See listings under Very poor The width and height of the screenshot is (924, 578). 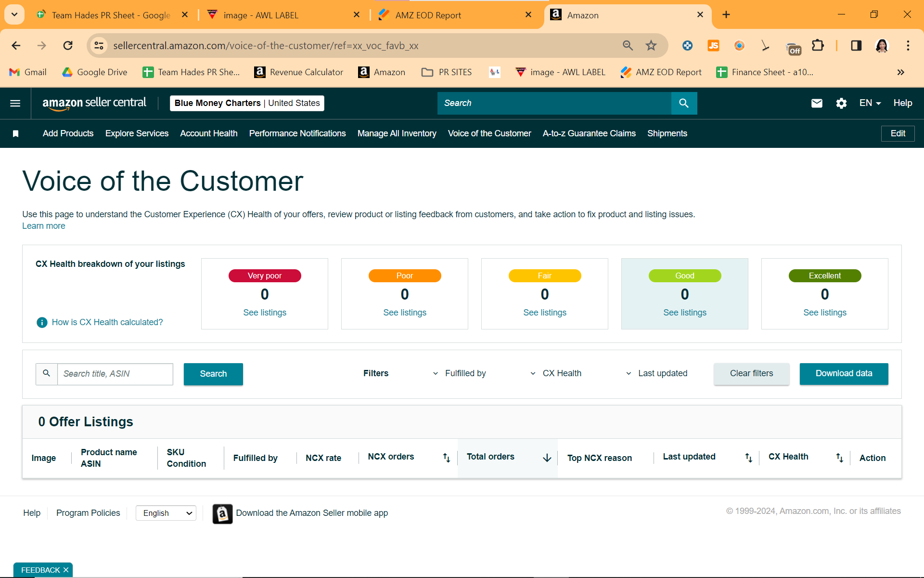(x=265, y=313)
